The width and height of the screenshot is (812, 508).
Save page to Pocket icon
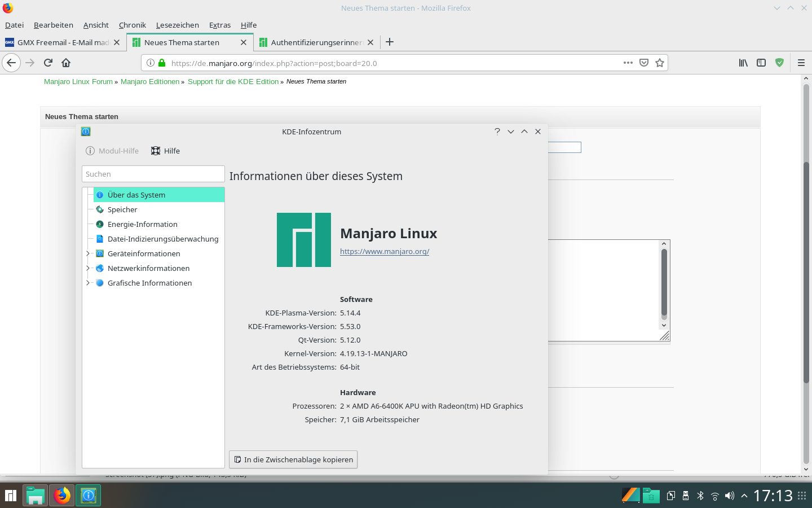pyautogui.click(x=644, y=63)
